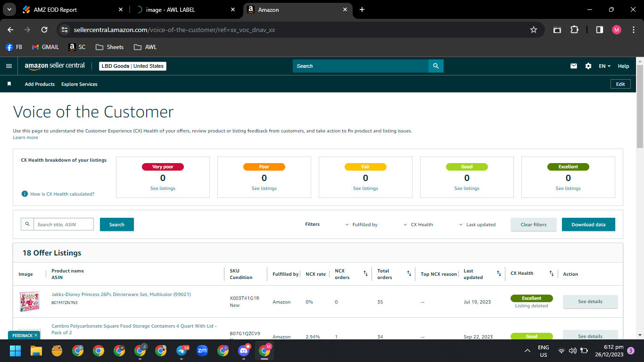Open the FB bookmark
This screenshot has width=644, height=362.
tap(14, 47)
